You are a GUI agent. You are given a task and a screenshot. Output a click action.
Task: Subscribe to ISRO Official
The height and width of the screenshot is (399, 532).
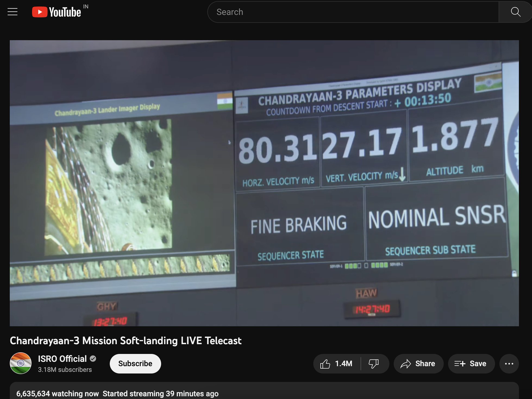click(x=135, y=363)
